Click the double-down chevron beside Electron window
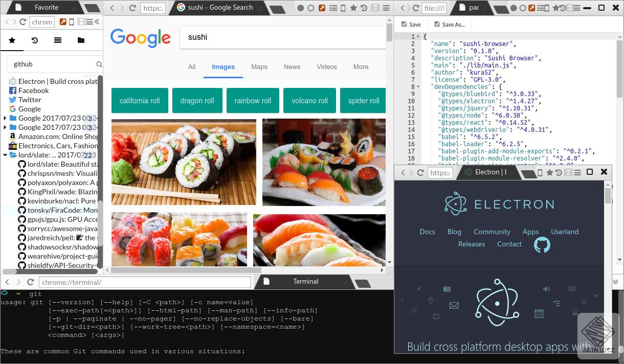Screen dimensions: 624x364 click(x=616, y=282)
